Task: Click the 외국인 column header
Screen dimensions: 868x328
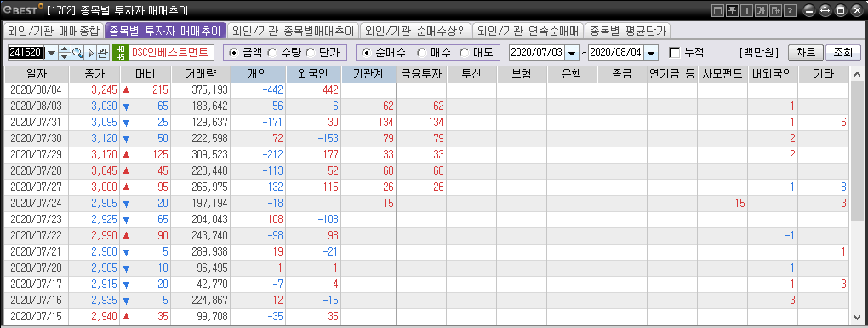Action: point(314,74)
